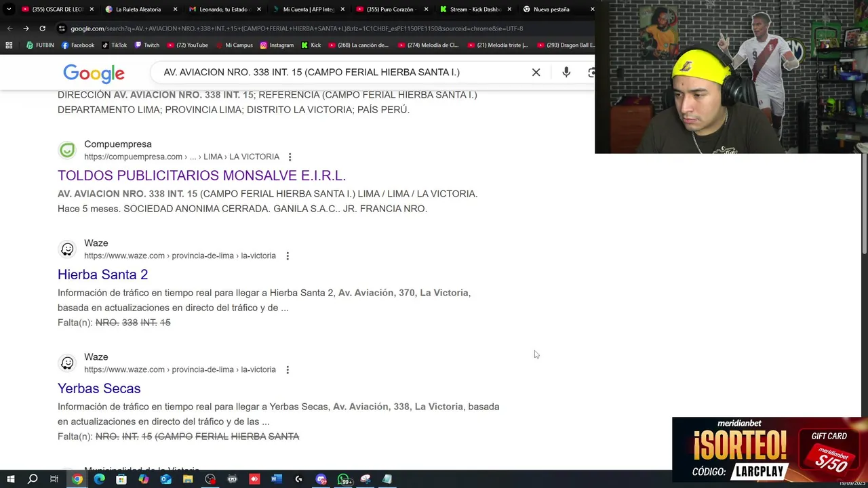Open Microsoft Word from the taskbar

point(276,479)
